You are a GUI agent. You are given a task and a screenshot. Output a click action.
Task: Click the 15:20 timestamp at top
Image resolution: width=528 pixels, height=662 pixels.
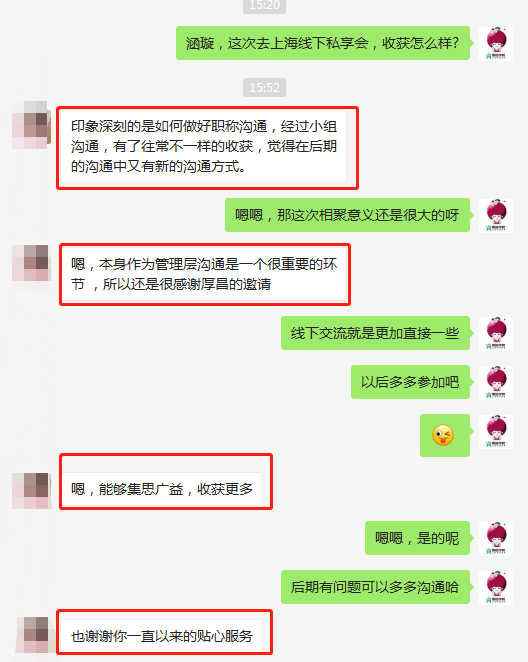264,5
